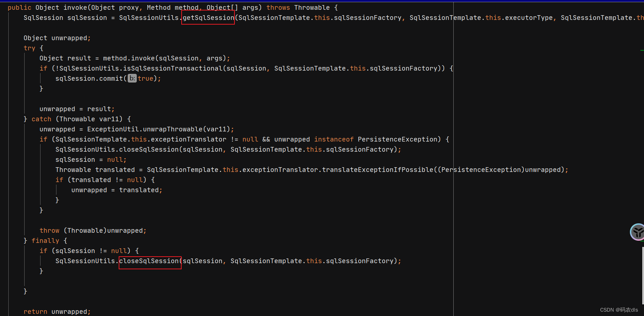Click closeSqlSession in the finally block
Viewport: 644px width, 316px height.
149,261
